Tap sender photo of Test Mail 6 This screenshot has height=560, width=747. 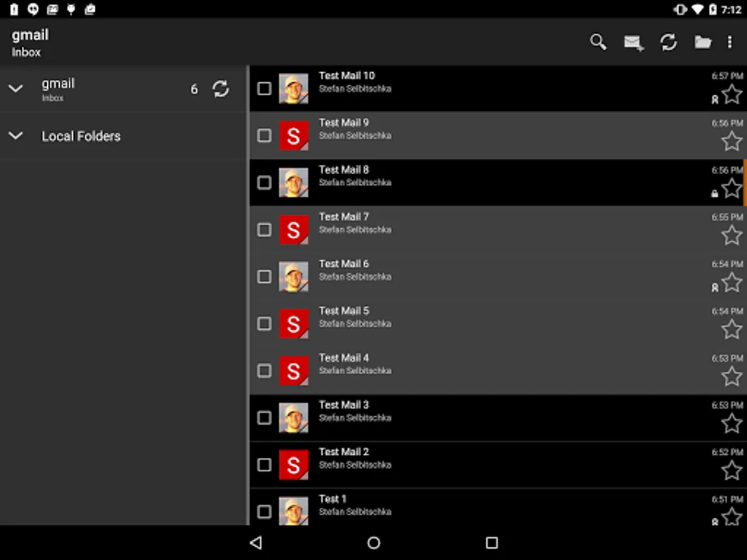(293, 277)
